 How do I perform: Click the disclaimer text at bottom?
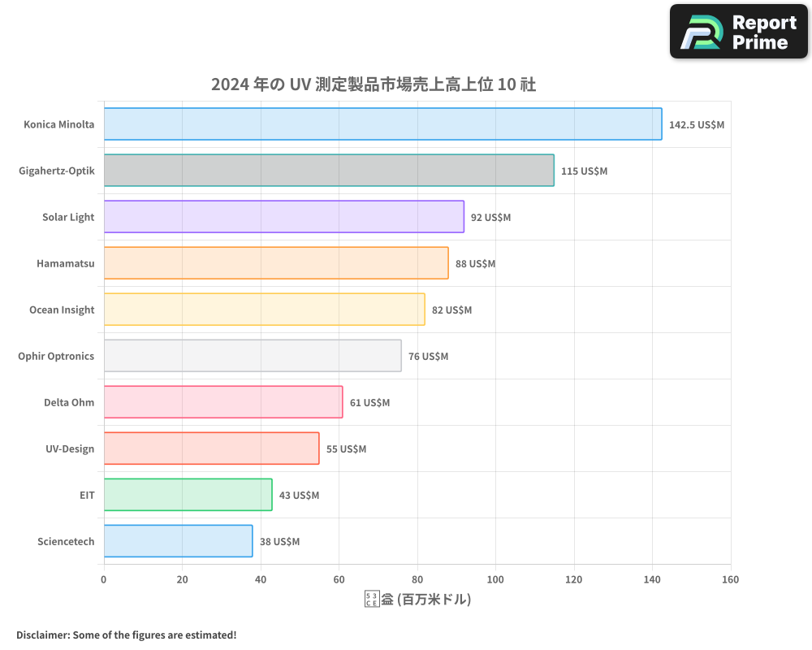(x=126, y=635)
